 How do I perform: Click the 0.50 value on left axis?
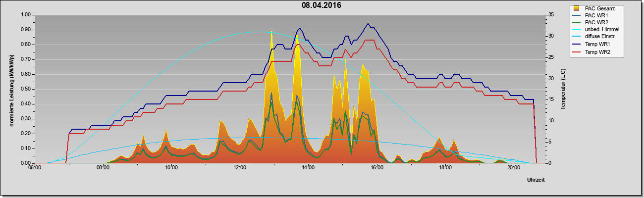26,89
